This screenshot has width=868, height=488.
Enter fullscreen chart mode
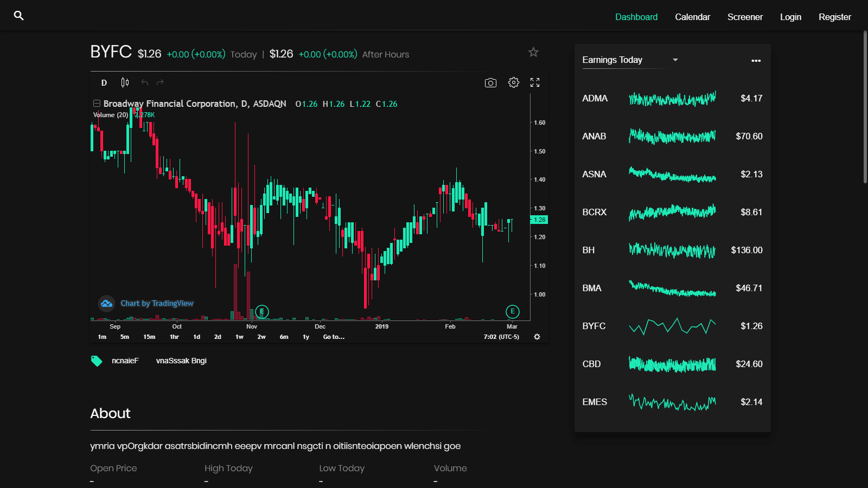(x=535, y=82)
